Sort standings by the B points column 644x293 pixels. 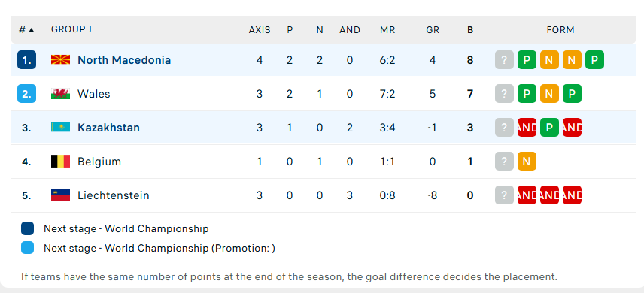click(x=470, y=30)
